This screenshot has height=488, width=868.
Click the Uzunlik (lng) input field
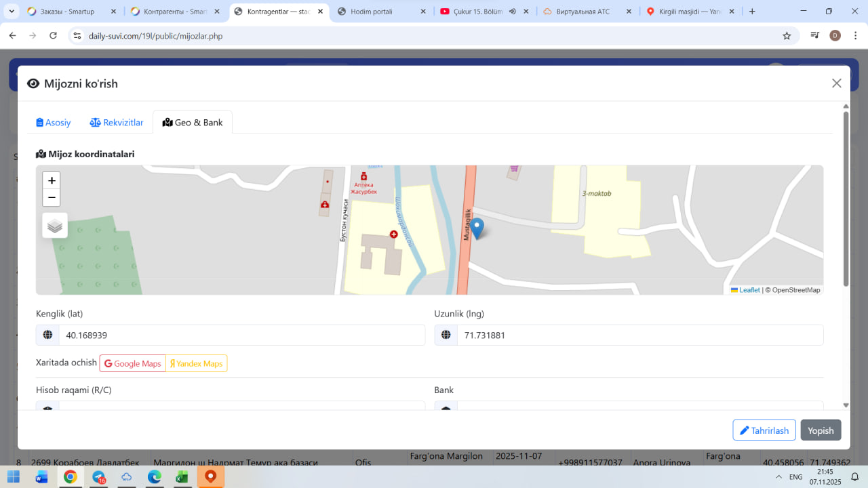[x=639, y=335]
